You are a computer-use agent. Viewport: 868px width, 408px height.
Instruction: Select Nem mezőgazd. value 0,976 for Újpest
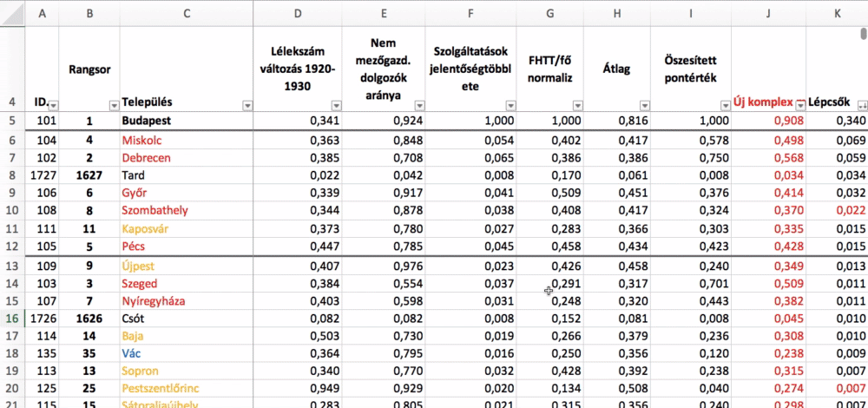pyautogui.click(x=384, y=267)
